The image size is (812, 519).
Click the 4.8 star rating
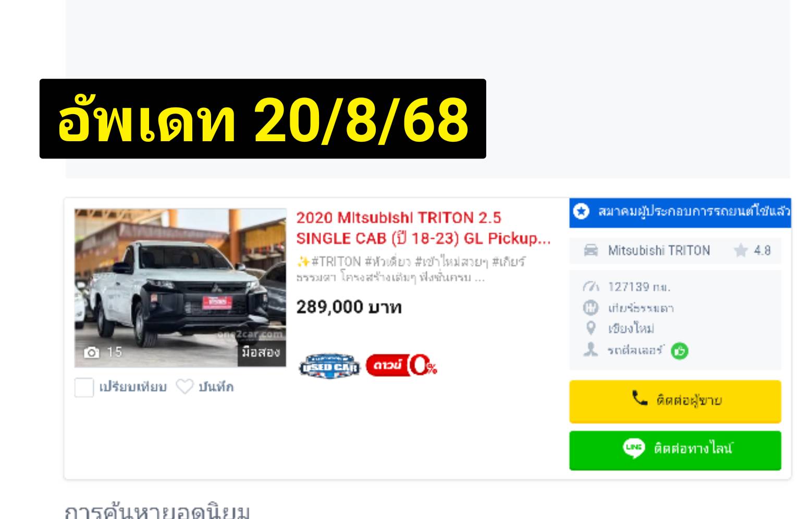coord(752,251)
